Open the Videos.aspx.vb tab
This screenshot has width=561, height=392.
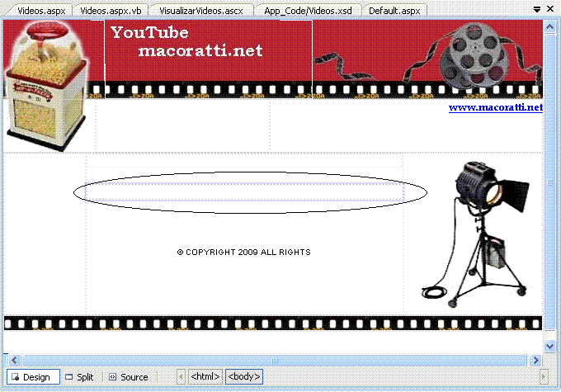click(111, 11)
